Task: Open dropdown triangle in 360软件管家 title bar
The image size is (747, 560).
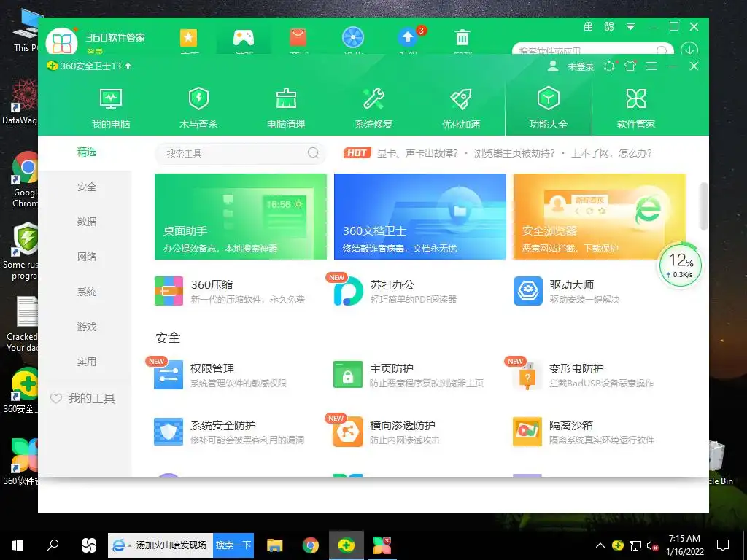Action: (x=630, y=27)
